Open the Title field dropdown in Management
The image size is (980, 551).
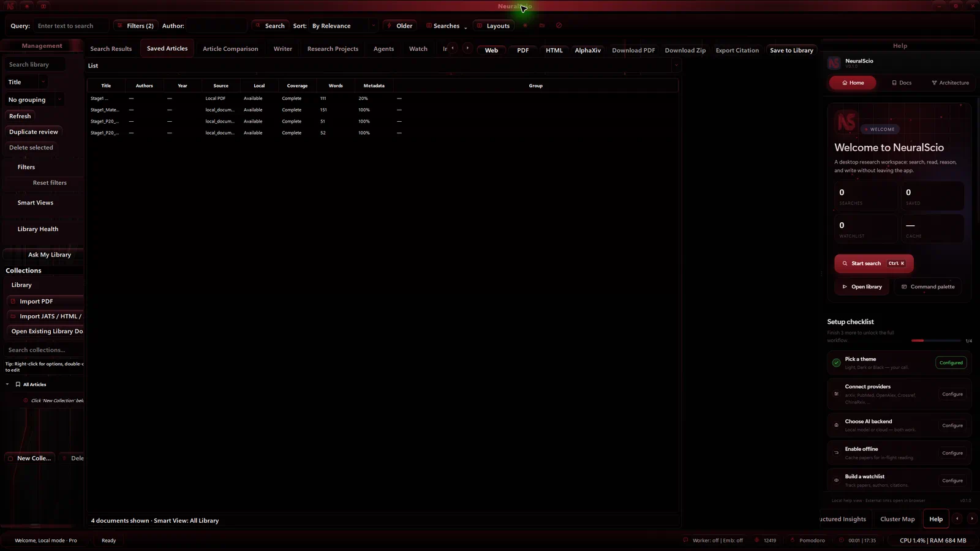pos(26,82)
